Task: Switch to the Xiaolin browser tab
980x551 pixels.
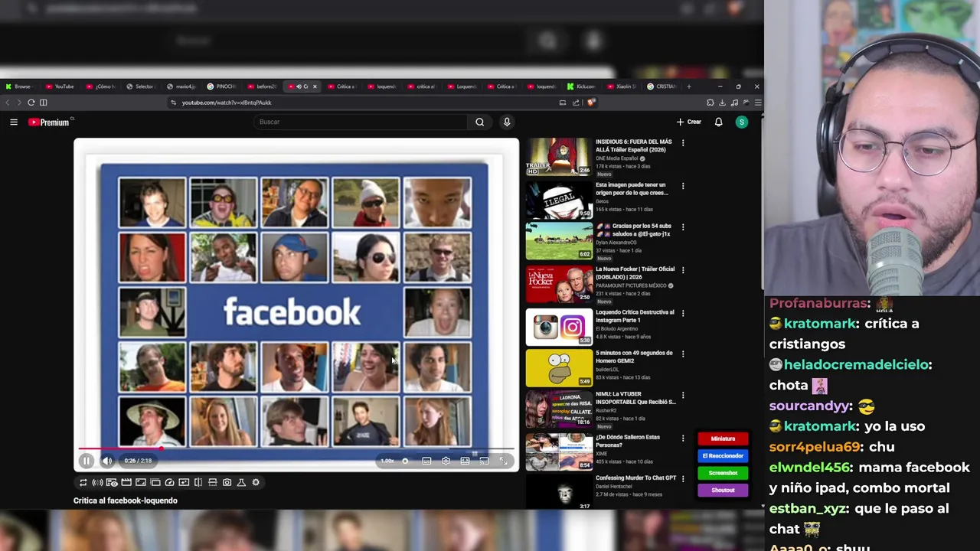Action: 622,86
